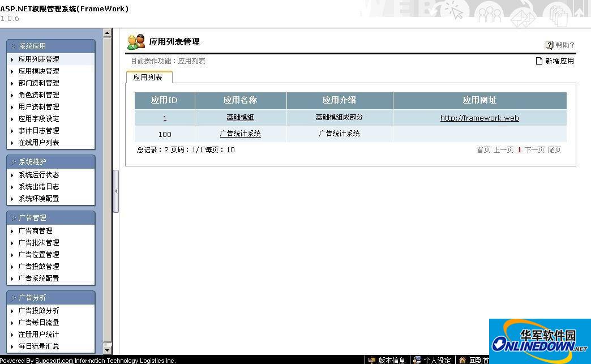Click the 版本信息 footer link
The image size is (591, 364).
(392, 360)
